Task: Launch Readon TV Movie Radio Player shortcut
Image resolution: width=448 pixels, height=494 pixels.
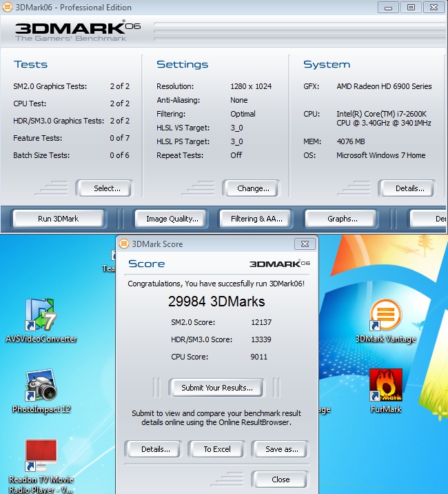Action: [x=41, y=466]
